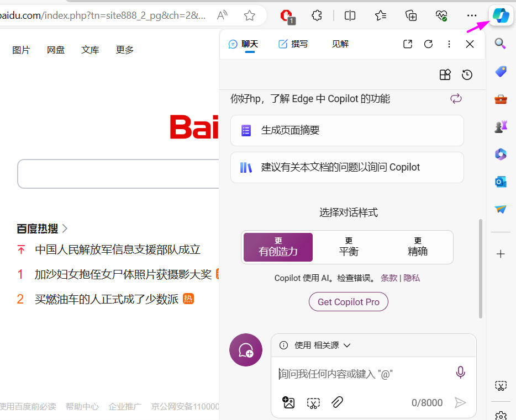Screen dimensions: 516x420
Task: Open the Copilot more options menu
Action: (449, 44)
